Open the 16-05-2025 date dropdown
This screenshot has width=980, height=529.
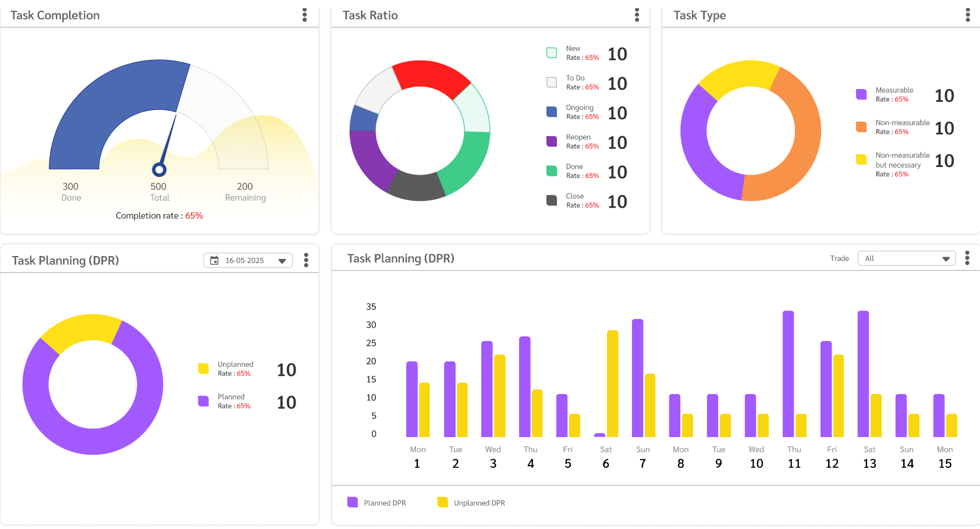[x=248, y=260]
